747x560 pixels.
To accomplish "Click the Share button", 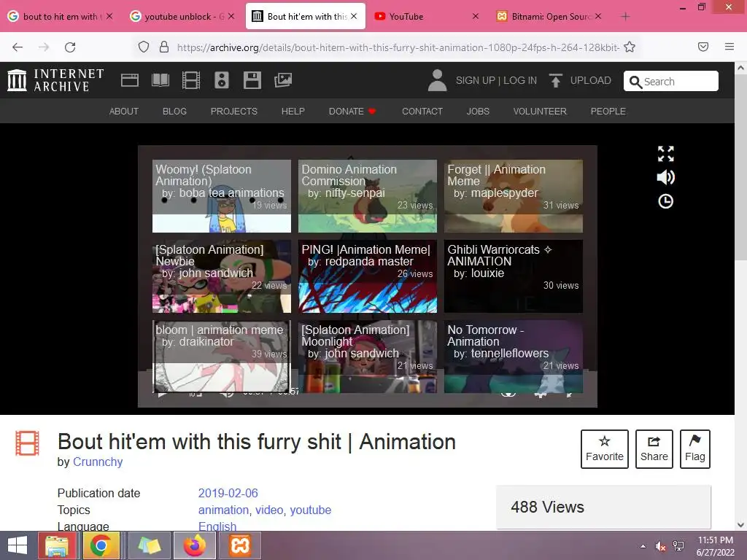I will coord(654,449).
